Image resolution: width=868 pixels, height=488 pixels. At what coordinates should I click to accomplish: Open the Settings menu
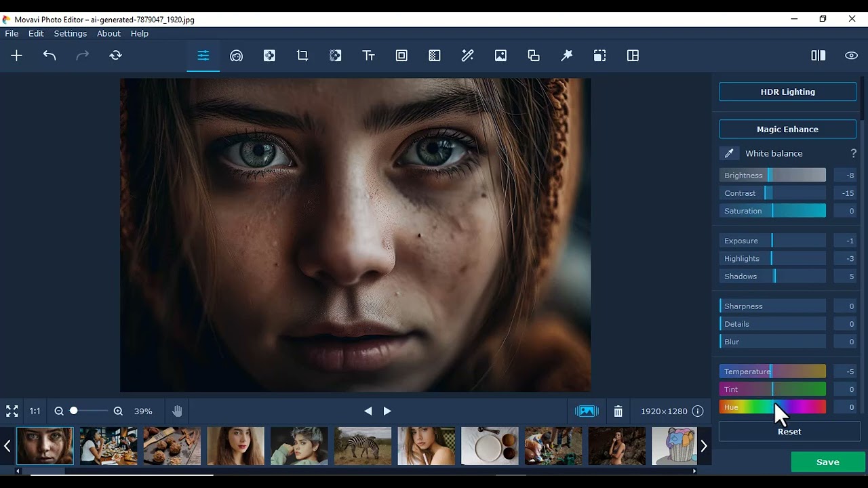tap(70, 33)
